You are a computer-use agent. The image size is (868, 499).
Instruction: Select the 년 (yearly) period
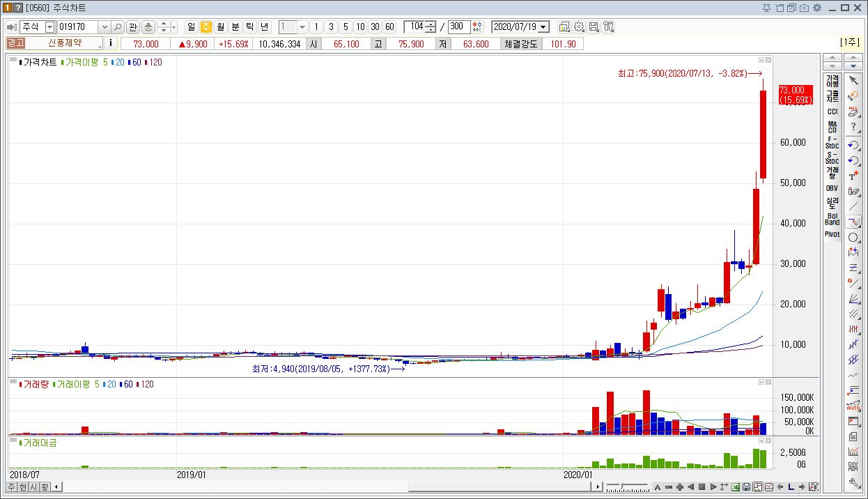[x=265, y=26]
